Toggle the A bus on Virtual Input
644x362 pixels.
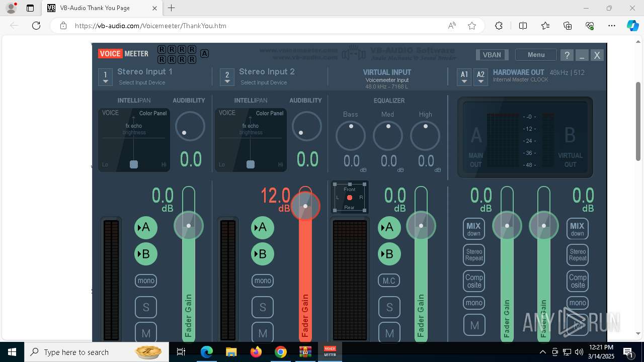pos(389,228)
